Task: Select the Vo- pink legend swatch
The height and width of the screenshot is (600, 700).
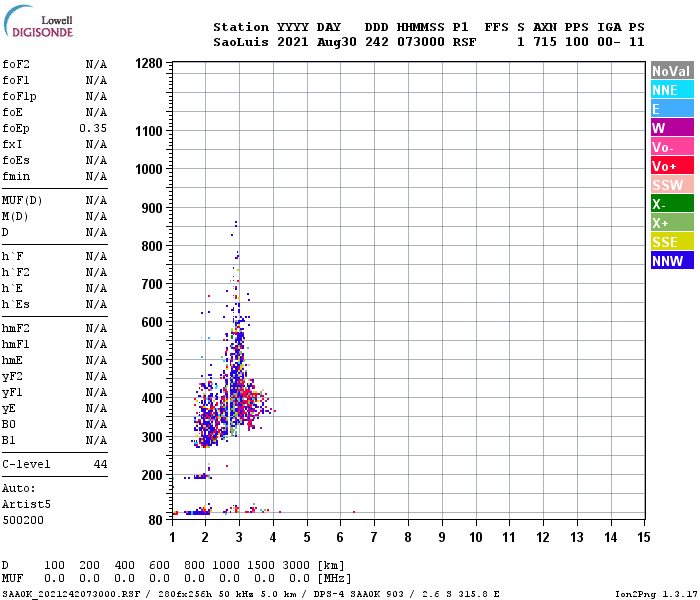Action: tap(672, 147)
